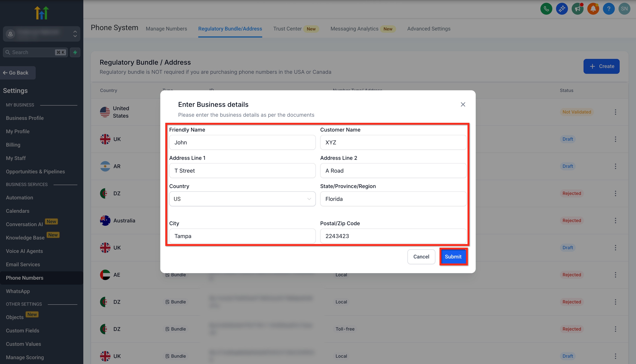Viewport: 636px width, 364px height.
Task: Expand the Country dropdown showing US
Action: 242,199
